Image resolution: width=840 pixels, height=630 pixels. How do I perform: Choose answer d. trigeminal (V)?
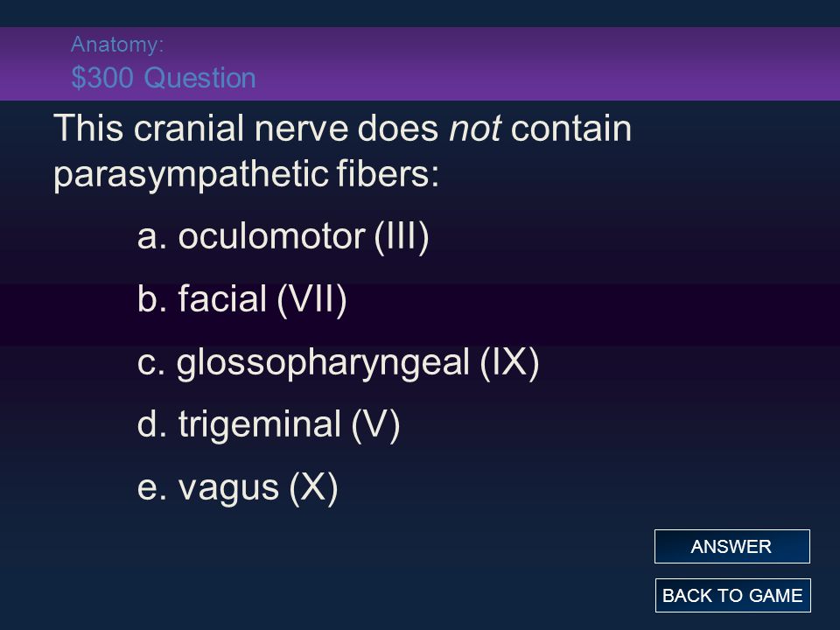point(269,425)
